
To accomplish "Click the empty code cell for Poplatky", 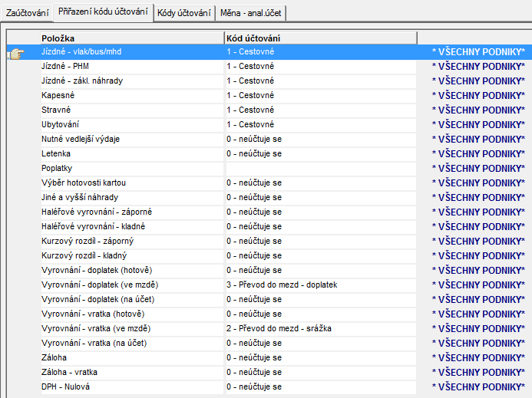I will (x=321, y=169).
